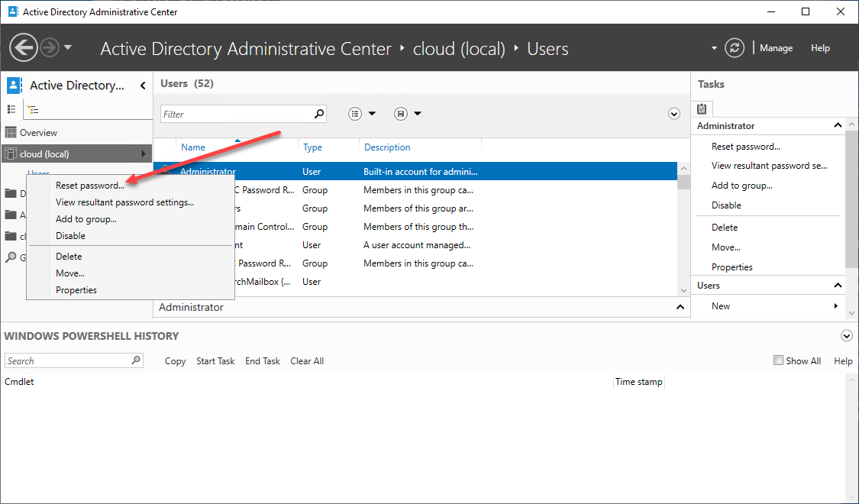Collapse the Active Directory navigation pane

(143, 86)
